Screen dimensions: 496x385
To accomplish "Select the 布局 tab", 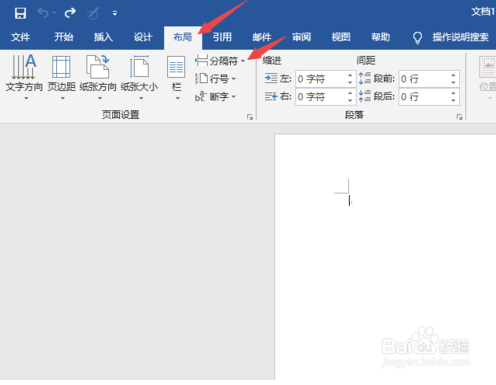I will tap(182, 37).
